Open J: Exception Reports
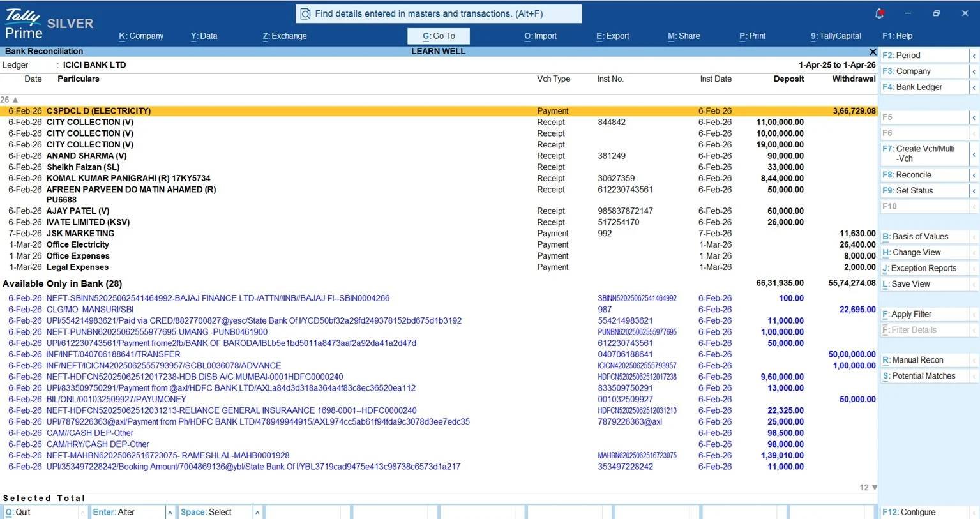The image size is (980, 519). tap(924, 269)
